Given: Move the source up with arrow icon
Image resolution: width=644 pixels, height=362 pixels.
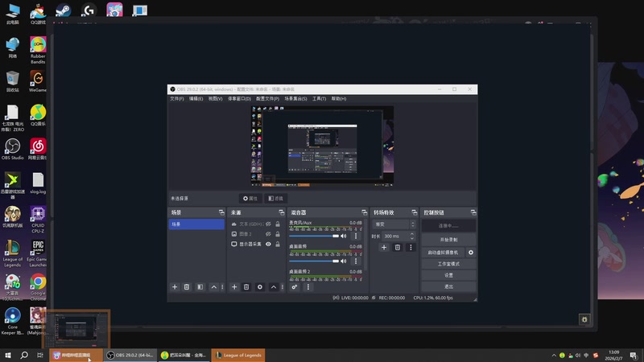Looking at the screenshot, I should 273,287.
